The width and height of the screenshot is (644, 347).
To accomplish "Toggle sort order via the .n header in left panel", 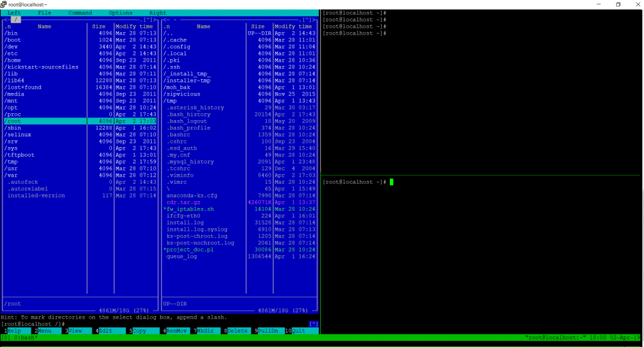I will point(8,26).
